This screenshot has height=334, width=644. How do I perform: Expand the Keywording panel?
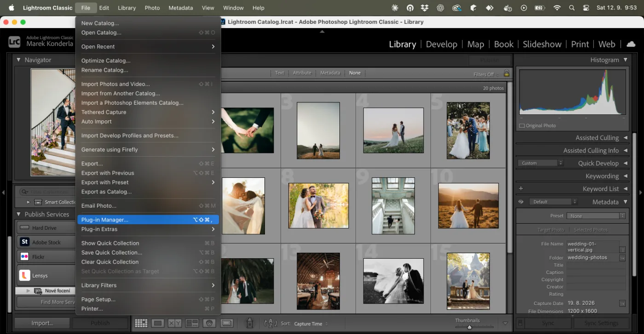(x=625, y=176)
